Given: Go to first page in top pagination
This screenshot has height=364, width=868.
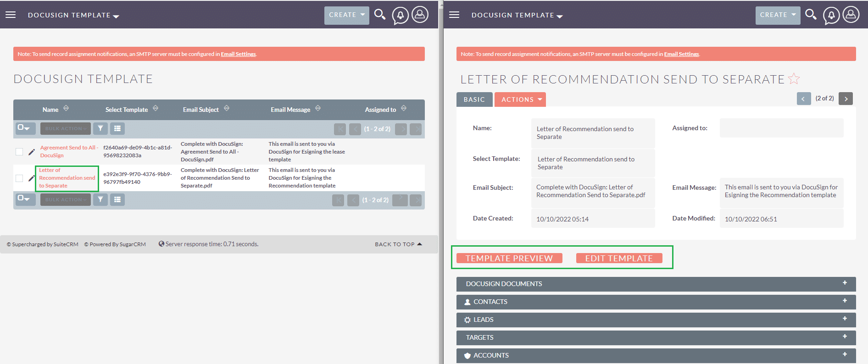Looking at the screenshot, I should click(340, 129).
